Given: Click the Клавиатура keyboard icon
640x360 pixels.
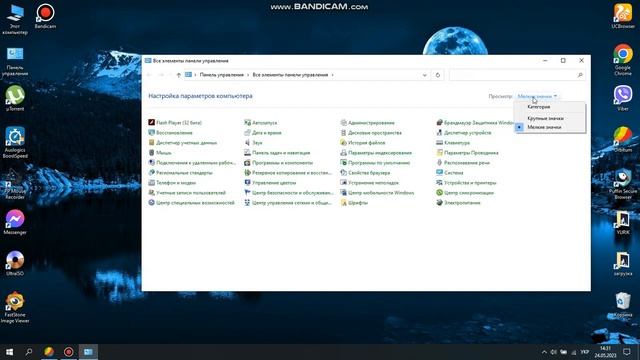Looking at the screenshot, I should [440, 142].
